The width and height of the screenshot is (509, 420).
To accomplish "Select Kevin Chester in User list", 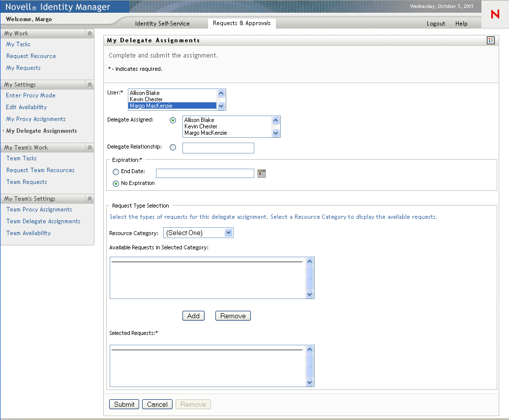I will 173,99.
